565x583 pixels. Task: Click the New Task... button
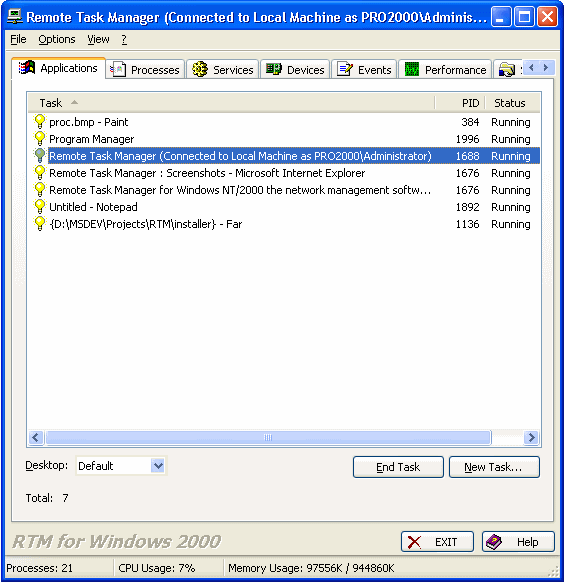coord(494,467)
